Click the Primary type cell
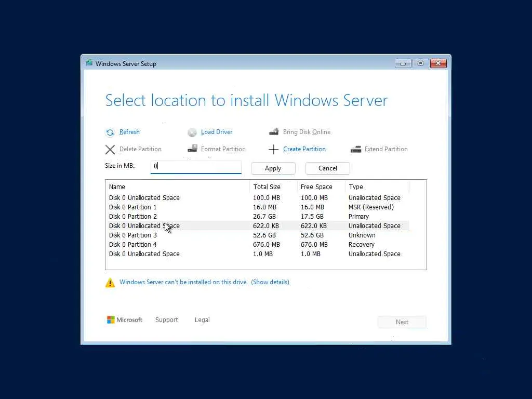Image resolution: width=532 pixels, height=399 pixels. (358, 217)
